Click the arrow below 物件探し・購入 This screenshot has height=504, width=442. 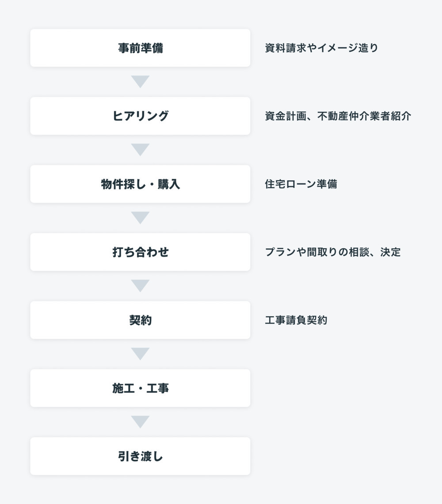point(140,218)
